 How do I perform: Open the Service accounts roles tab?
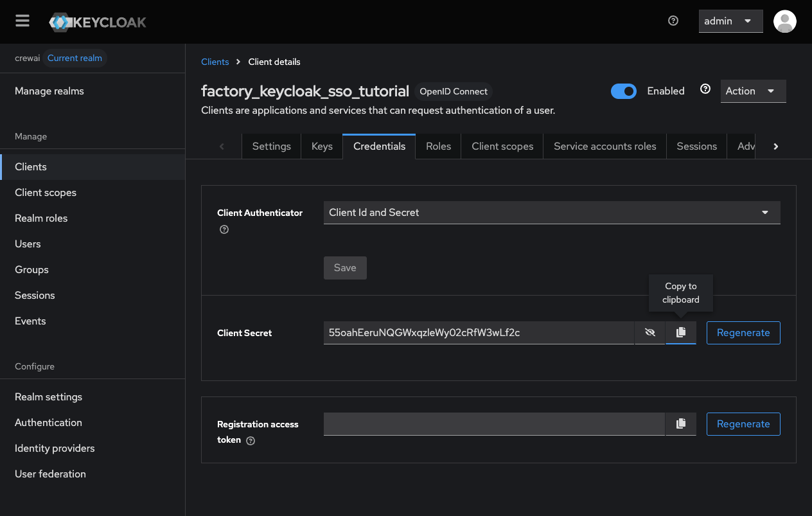pos(604,146)
